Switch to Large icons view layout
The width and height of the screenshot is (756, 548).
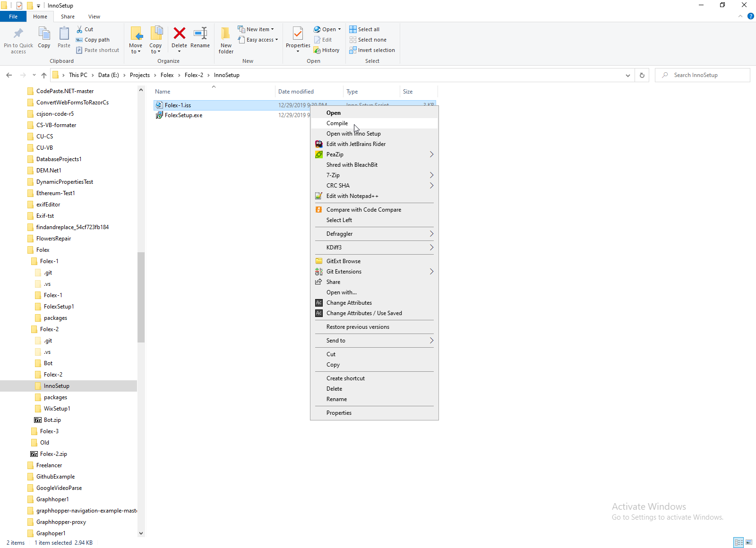coord(749,542)
